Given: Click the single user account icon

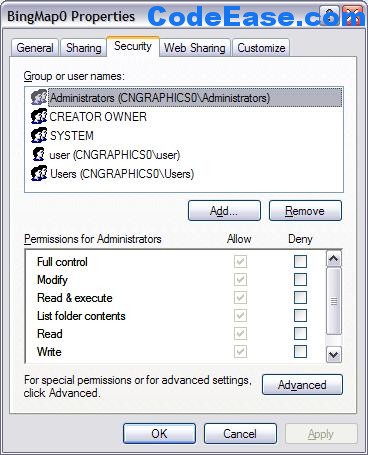Looking at the screenshot, I should click(x=39, y=154).
